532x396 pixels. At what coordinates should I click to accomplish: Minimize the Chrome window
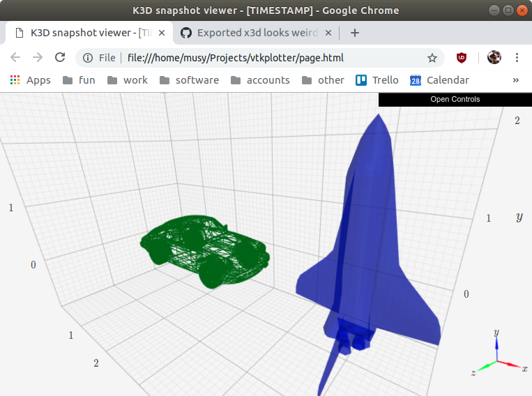tap(494, 10)
